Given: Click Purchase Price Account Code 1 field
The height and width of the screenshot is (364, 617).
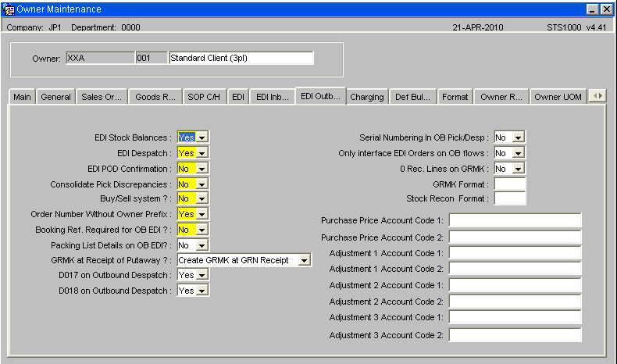Looking at the screenshot, I should [x=515, y=220].
